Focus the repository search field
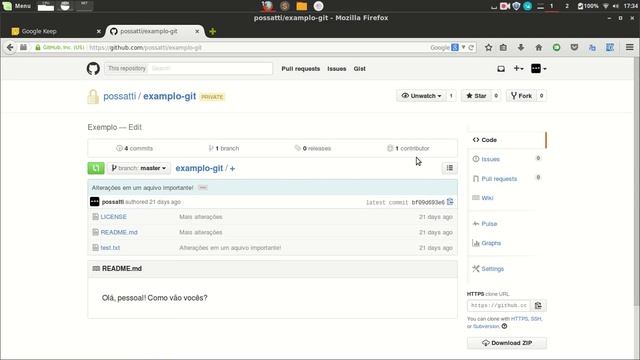The width and height of the screenshot is (640, 360). 210,68
